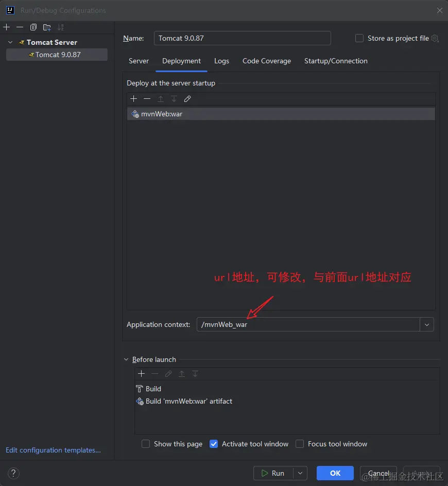The width and height of the screenshot is (448, 486).
Task: Click the Name input field
Action: click(242, 38)
